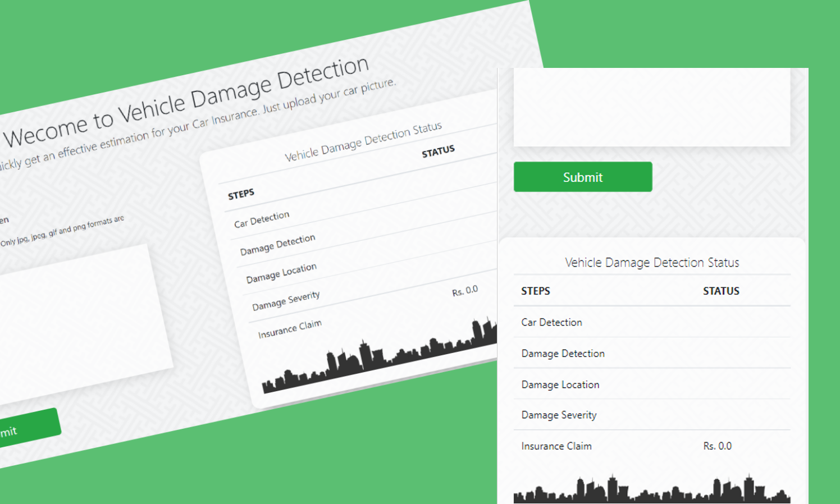The image size is (840, 504).
Task: Click the Rs. 0.0 insurance amount text
Action: coord(717,446)
